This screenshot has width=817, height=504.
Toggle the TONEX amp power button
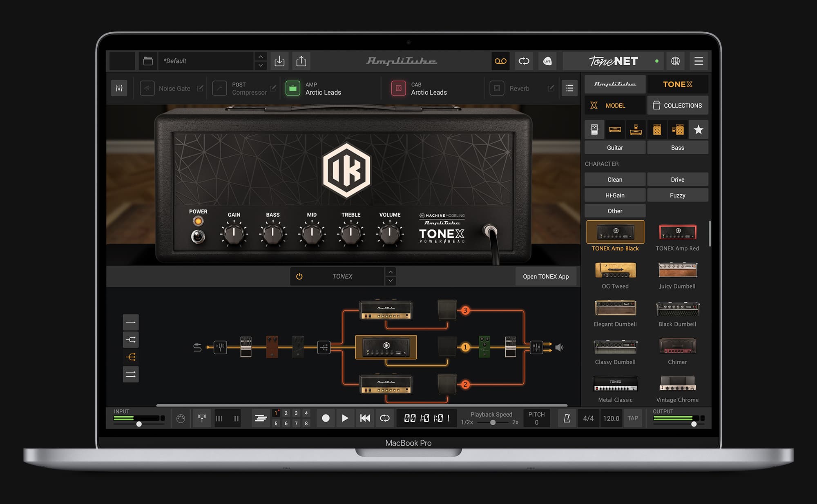[x=299, y=276]
